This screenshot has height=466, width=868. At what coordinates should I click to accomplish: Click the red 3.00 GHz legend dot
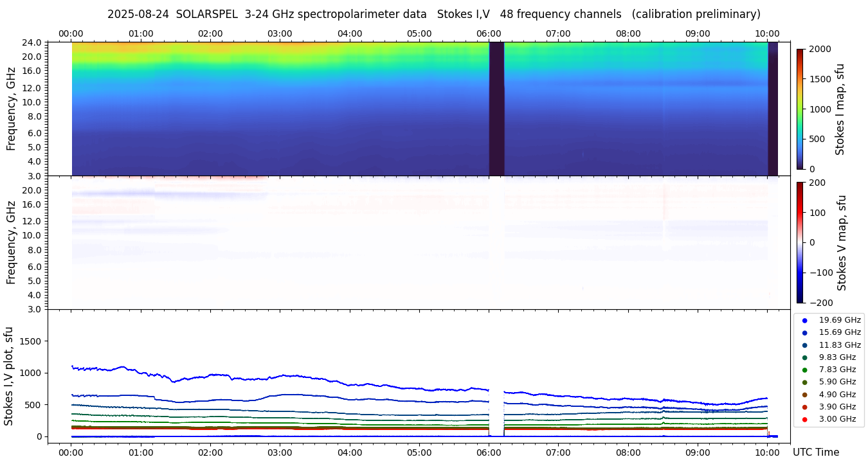pyautogui.click(x=804, y=419)
